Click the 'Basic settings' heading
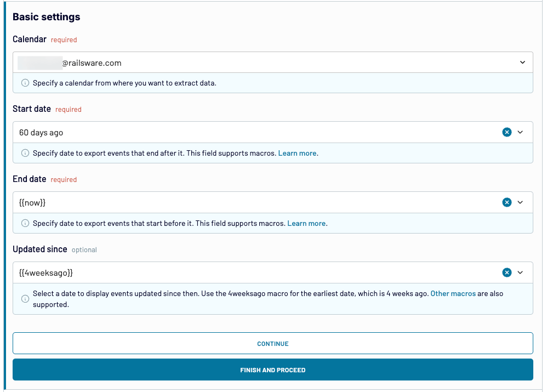Viewport: 547px width, 392px height. [x=47, y=17]
